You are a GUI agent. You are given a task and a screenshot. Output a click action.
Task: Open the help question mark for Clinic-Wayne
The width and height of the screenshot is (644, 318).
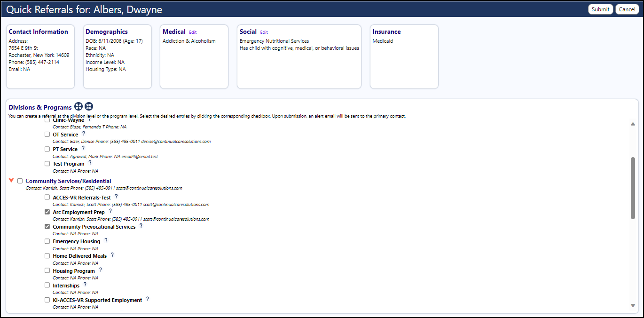click(89, 120)
